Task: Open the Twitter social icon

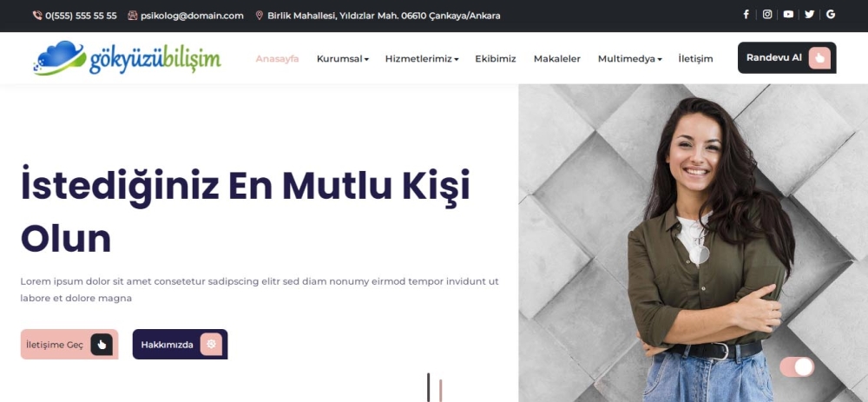Action: coord(809,15)
